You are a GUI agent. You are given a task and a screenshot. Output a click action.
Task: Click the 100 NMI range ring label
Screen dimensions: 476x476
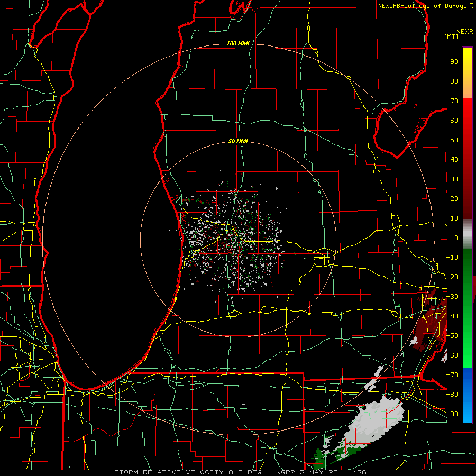click(x=238, y=44)
